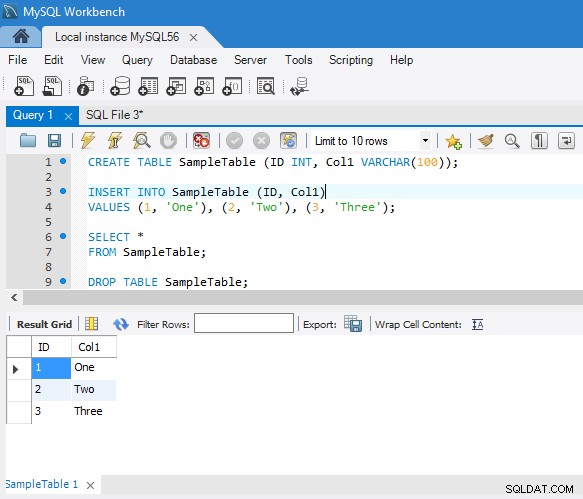Create new schema icon in main toolbar
583x499 pixels.
coord(120,86)
